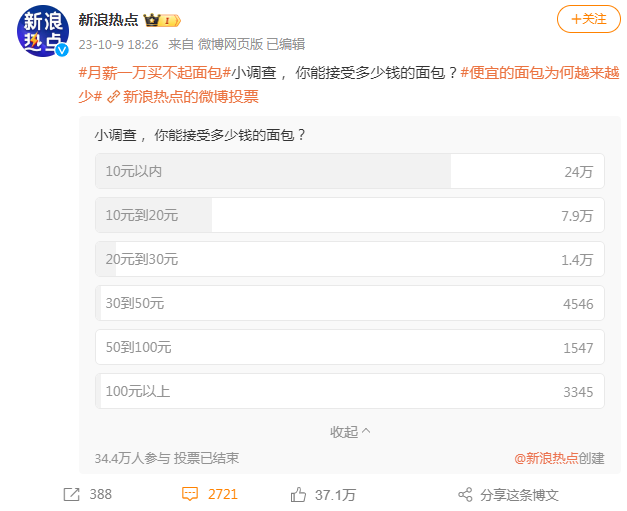Follow the account with +关注 button
This screenshot has width=627, height=511.
(x=588, y=19)
